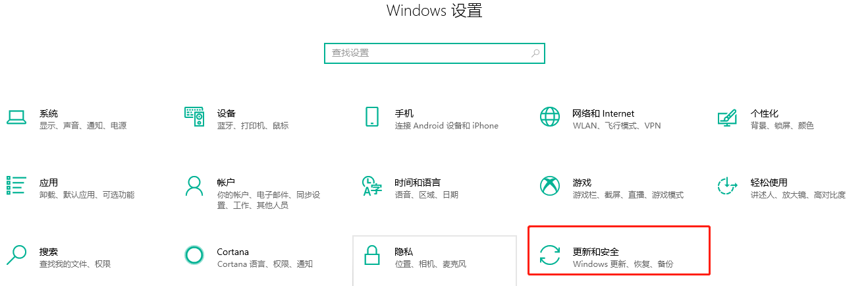Select the 个性化 paintbrush icon
The image size is (868, 286).
click(727, 117)
